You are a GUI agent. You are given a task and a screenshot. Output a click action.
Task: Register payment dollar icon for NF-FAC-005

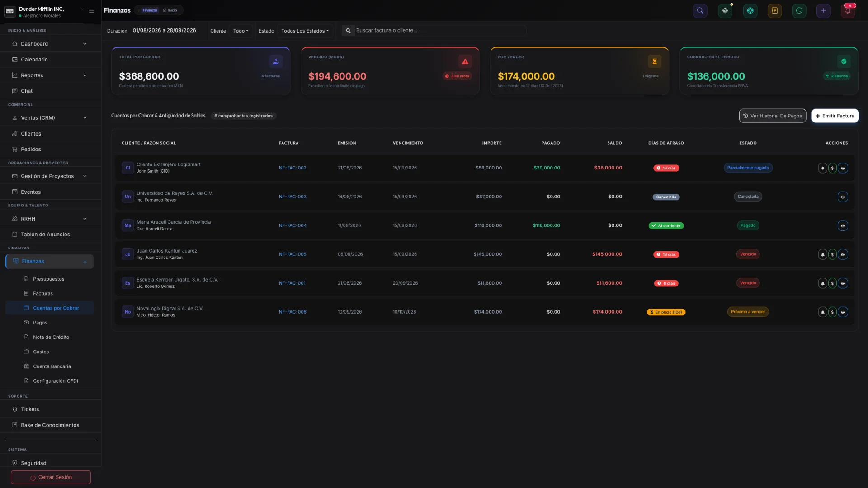[832, 255]
